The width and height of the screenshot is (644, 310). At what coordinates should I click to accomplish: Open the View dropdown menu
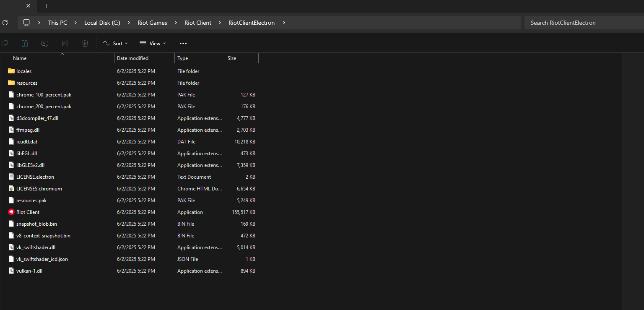coord(153,43)
